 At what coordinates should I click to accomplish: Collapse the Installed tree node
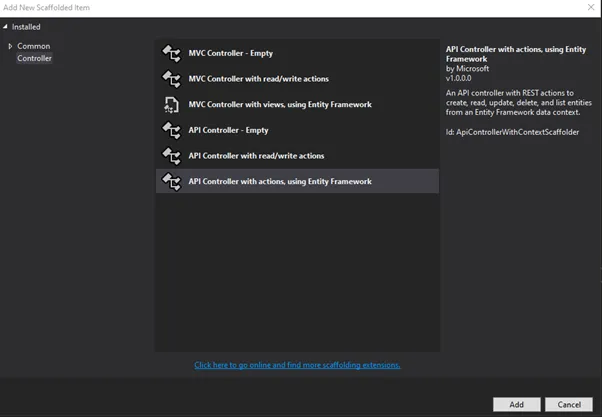click(x=5, y=26)
